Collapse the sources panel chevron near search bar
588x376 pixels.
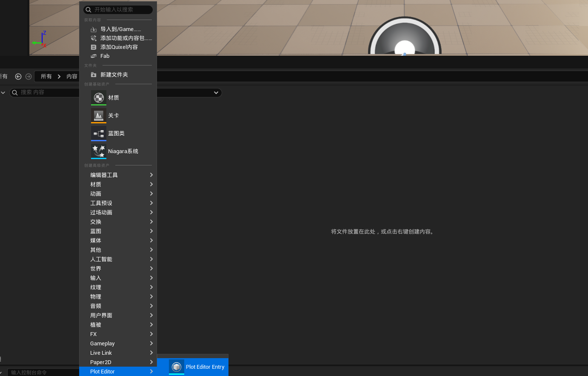point(3,92)
